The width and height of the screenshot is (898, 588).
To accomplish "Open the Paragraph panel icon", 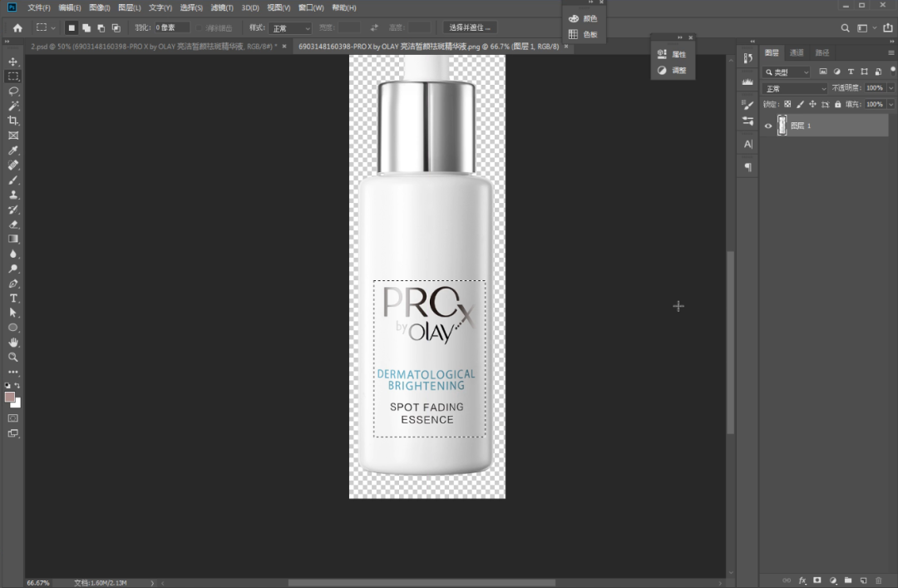I will pos(748,167).
